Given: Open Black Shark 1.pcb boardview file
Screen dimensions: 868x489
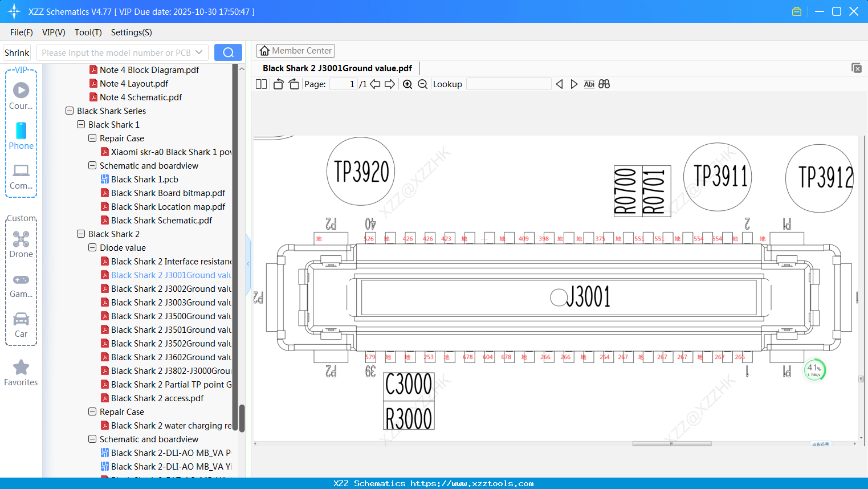Looking at the screenshot, I should click(145, 180).
